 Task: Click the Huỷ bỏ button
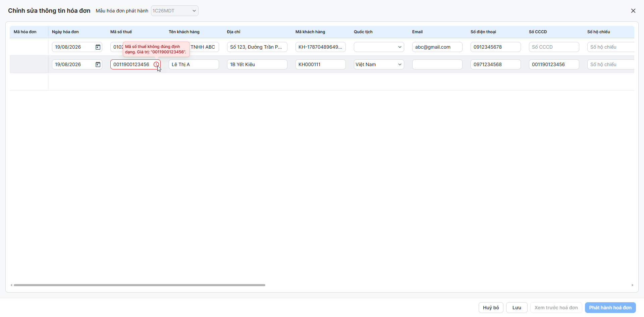click(491, 308)
